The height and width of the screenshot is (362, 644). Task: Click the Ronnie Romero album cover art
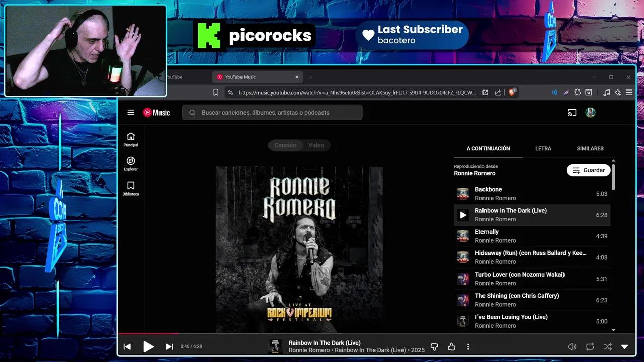click(299, 249)
